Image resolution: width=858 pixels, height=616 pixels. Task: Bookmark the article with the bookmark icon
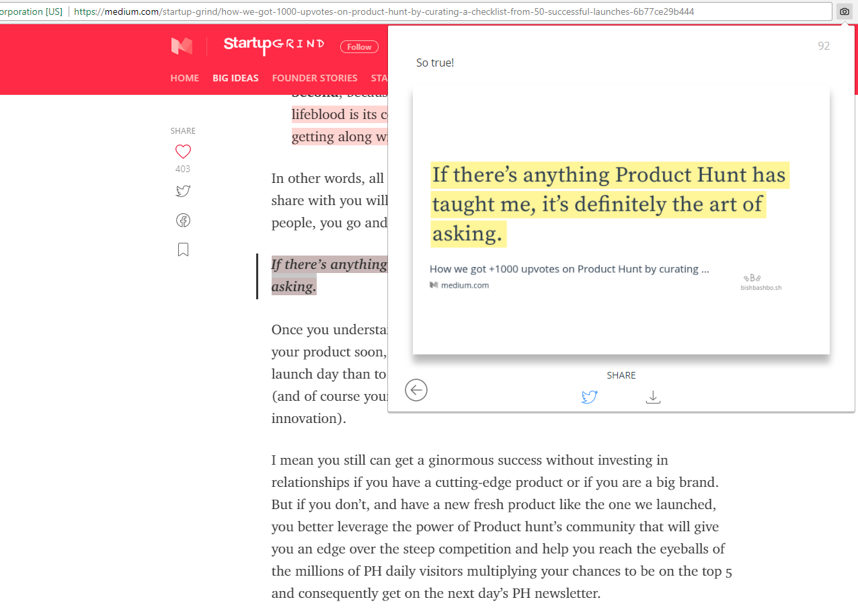[183, 250]
